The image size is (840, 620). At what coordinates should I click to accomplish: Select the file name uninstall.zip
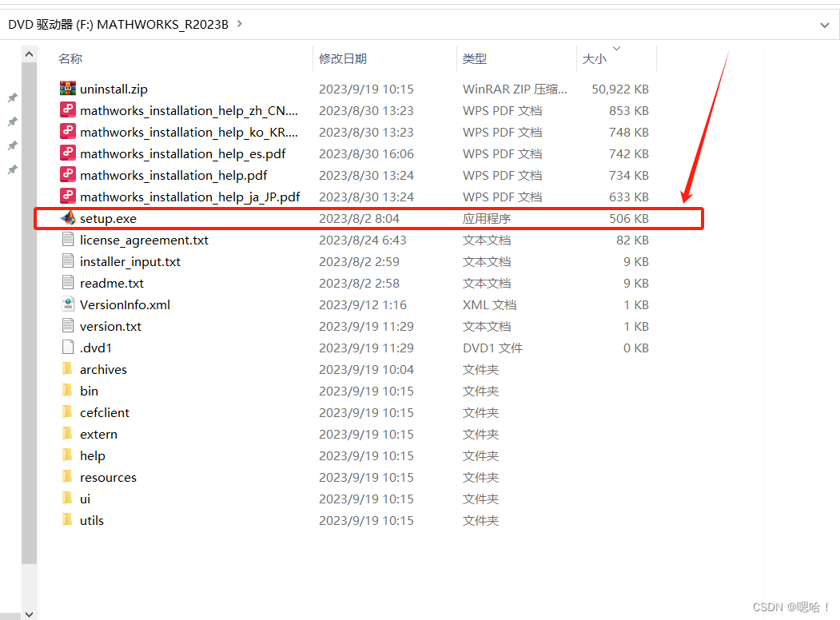coord(113,89)
